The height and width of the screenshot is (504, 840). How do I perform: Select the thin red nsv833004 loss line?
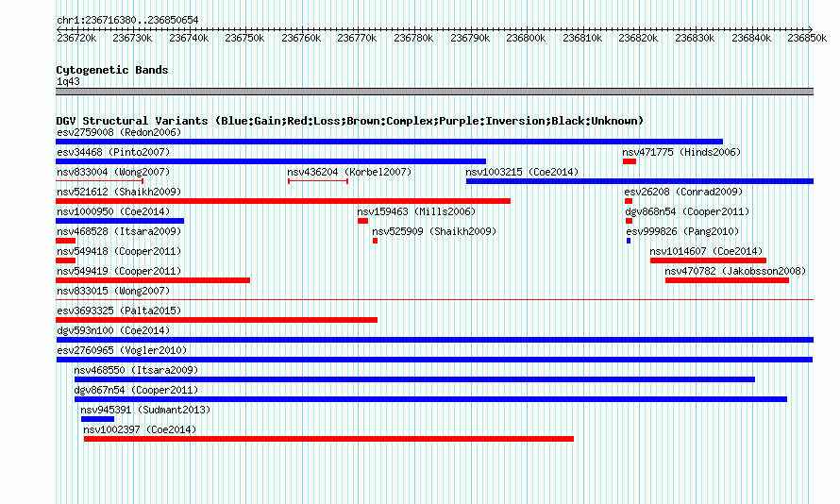tap(100, 181)
